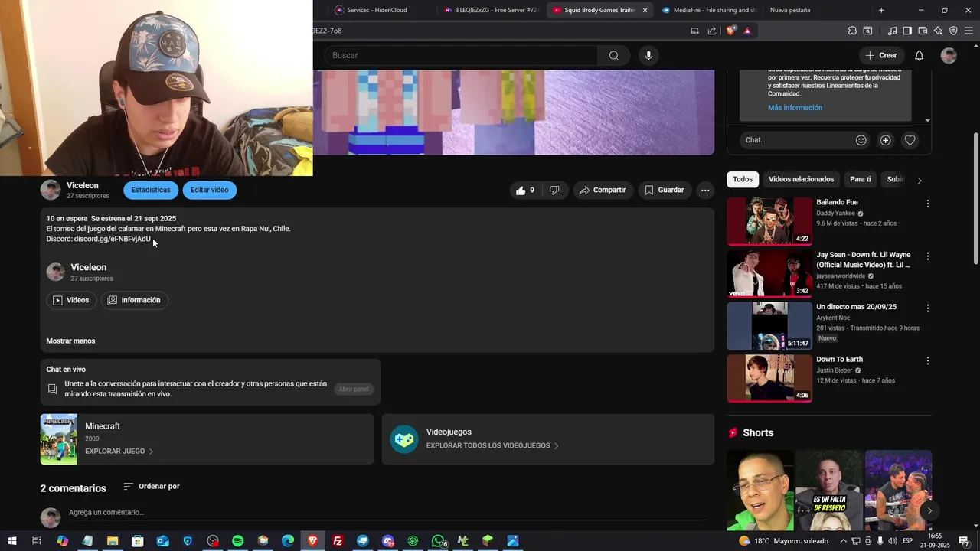This screenshot has height=551, width=980.
Task: Click the YouTube search magnifier button
Action: (x=614, y=55)
